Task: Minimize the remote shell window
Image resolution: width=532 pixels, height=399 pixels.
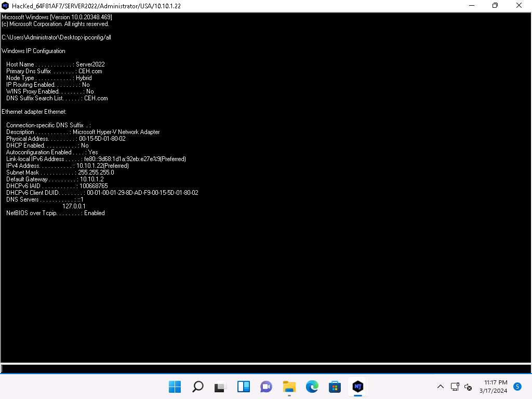Action: (471, 6)
